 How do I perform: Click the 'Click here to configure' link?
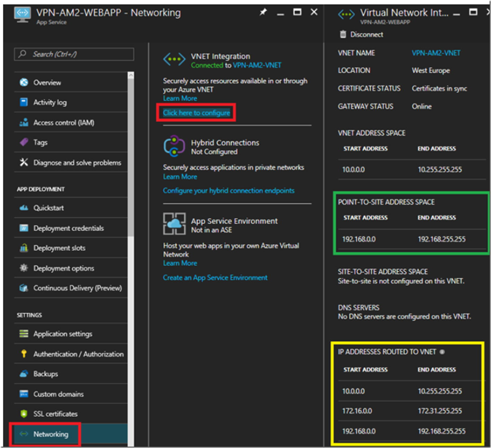click(x=196, y=113)
